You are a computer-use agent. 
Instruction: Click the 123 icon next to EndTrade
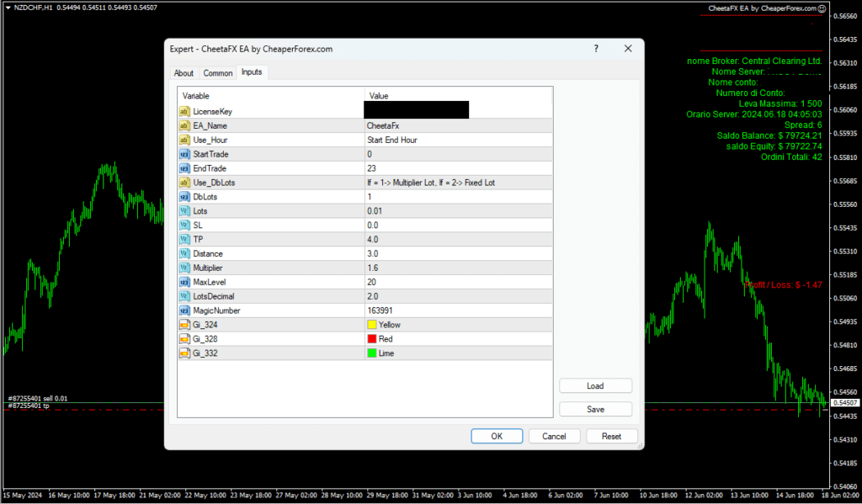184,168
